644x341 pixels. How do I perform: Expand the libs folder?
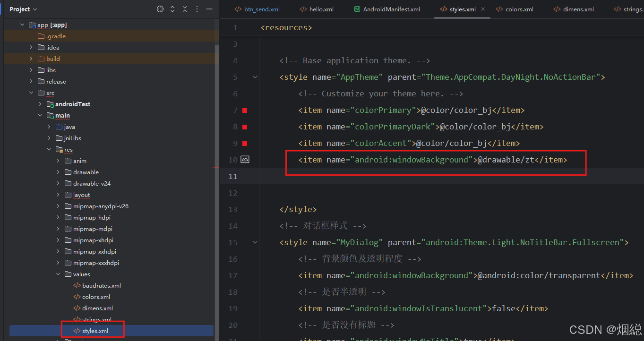click(31, 70)
